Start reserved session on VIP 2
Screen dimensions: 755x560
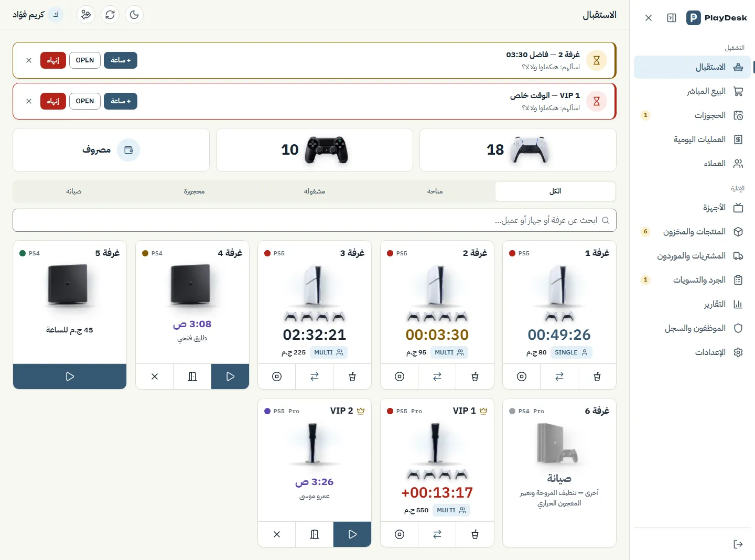(352, 534)
